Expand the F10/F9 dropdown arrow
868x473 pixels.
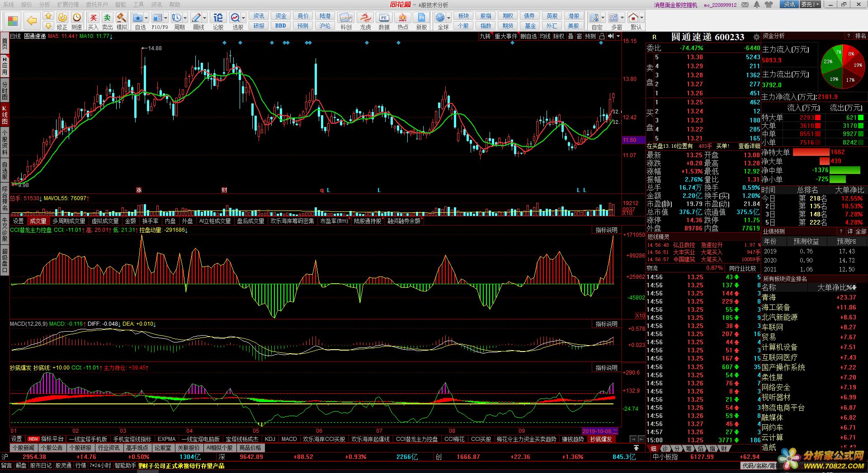pyautogui.click(x=166, y=18)
